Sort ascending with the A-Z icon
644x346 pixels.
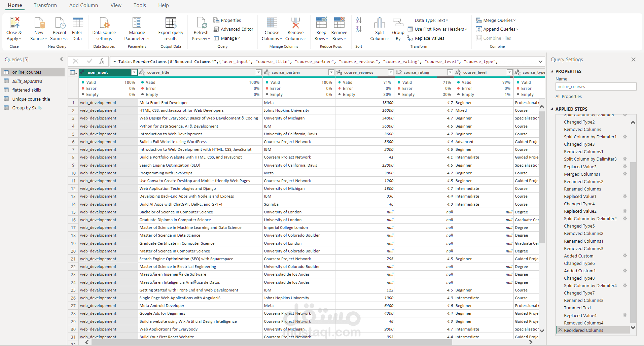click(359, 20)
